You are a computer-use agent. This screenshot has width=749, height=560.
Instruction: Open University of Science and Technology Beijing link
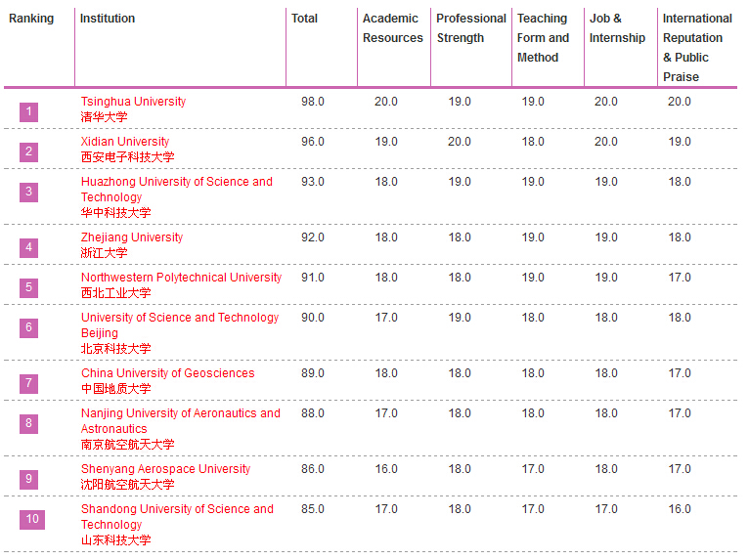click(x=180, y=324)
